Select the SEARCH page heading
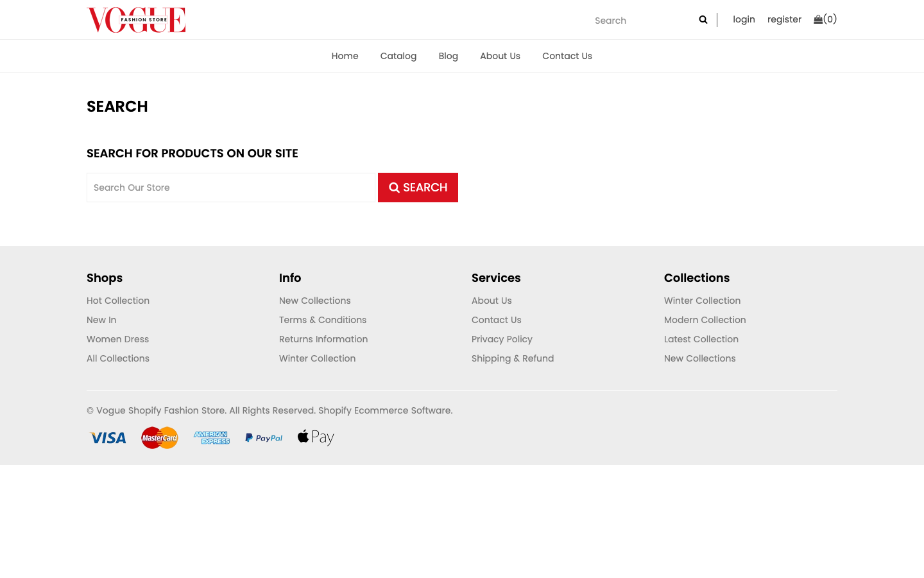 click(x=117, y=107)
